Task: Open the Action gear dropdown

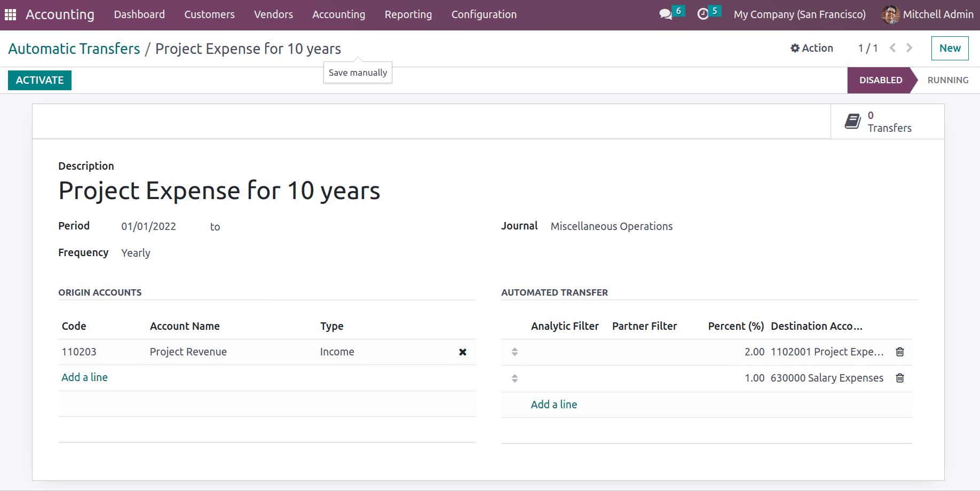Action: (x=812, y=48)
